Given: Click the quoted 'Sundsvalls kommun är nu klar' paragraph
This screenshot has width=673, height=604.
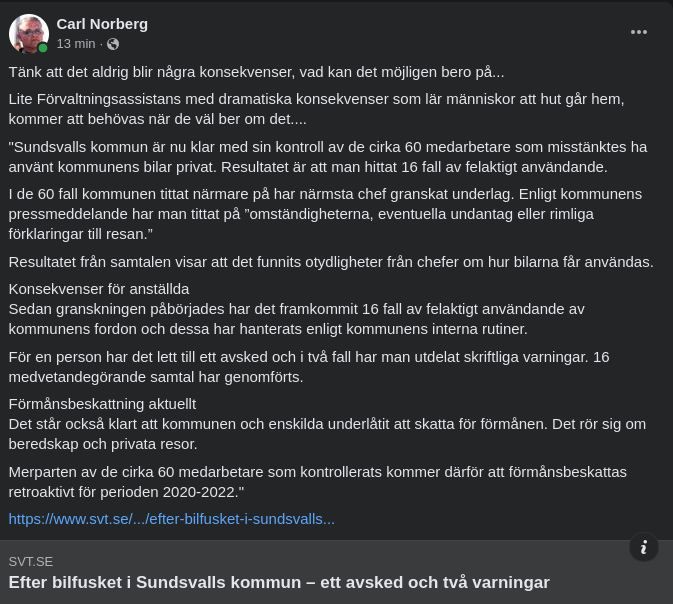Looking at the screenshot, I should coord(327,156).
